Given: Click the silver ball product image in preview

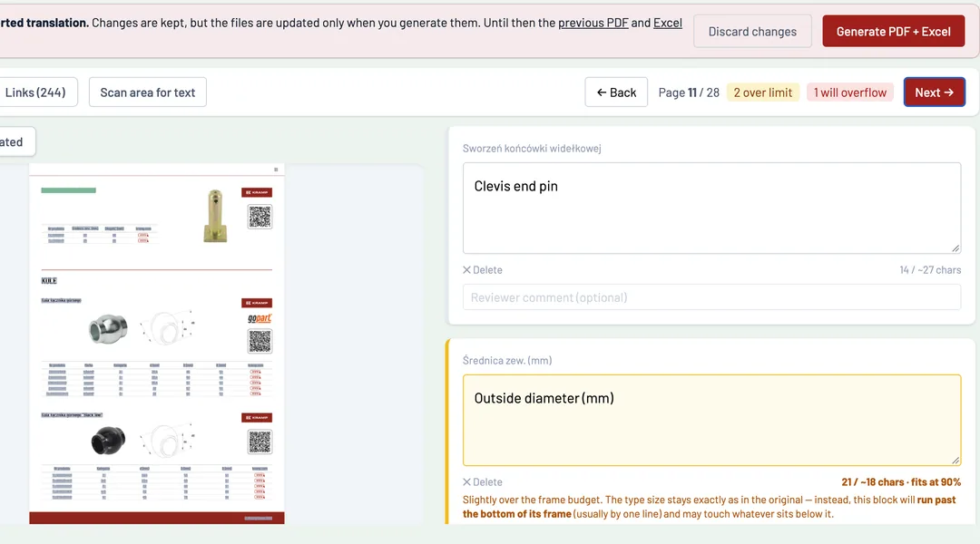Looking at the screenshot, I should pyautogui.click(x=108, y=328).
